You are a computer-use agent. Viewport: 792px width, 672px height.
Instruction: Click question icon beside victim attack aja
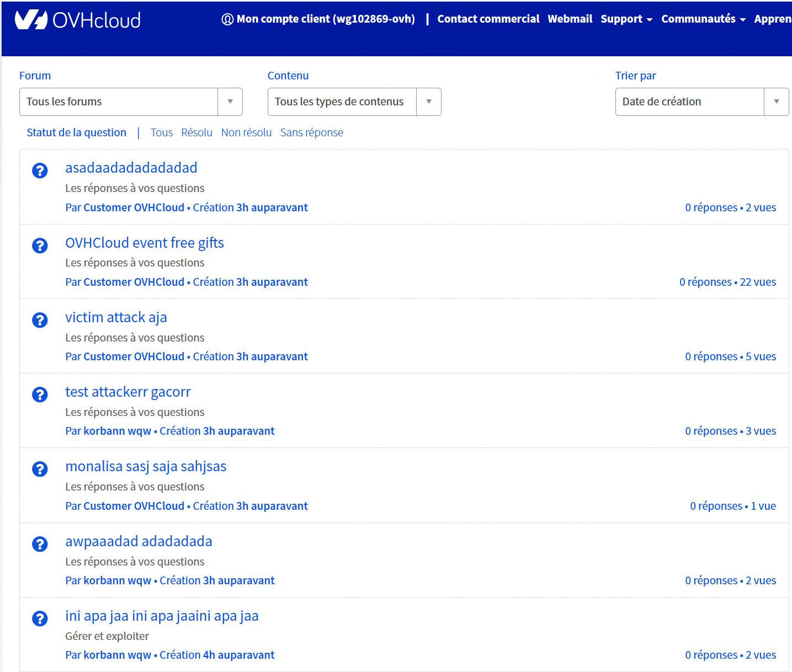click(x=40, y=320)
